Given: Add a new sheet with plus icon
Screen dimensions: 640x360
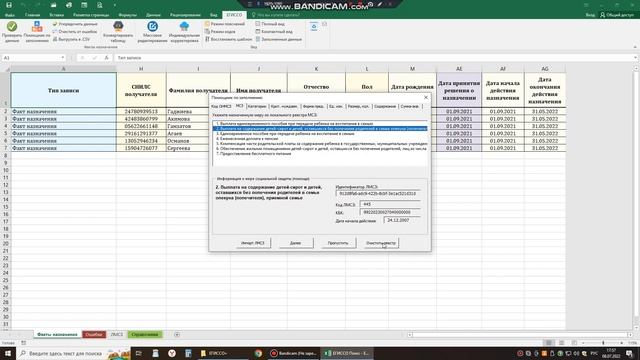Looking at the screenshot, I should [x=177, y=335].
